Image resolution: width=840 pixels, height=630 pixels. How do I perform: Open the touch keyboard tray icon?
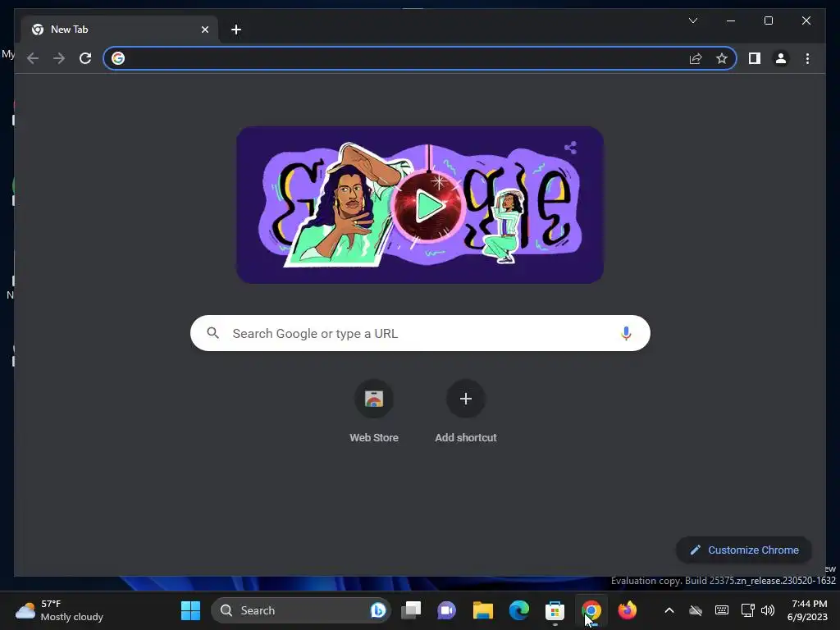click(722, 610)
